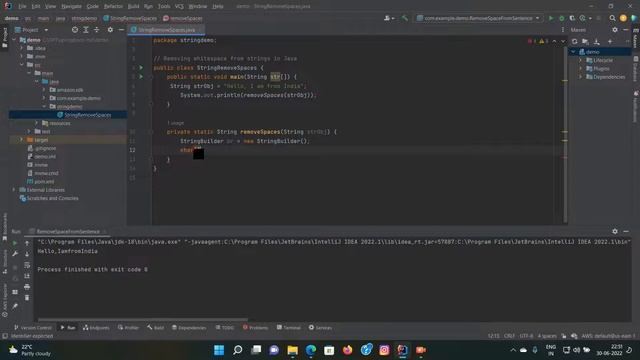Open the Build menu
This screenshot has width=640, height=360.
coord(133,6)
